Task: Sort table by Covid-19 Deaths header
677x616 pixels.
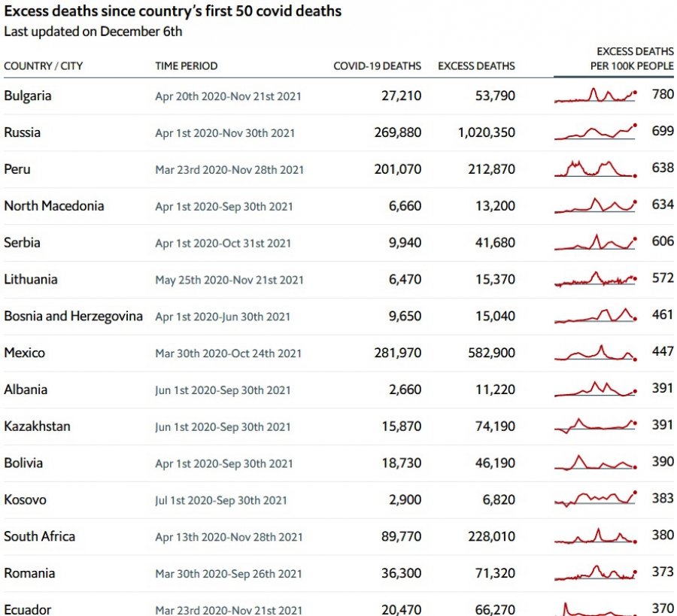Action: pos(377,66)
